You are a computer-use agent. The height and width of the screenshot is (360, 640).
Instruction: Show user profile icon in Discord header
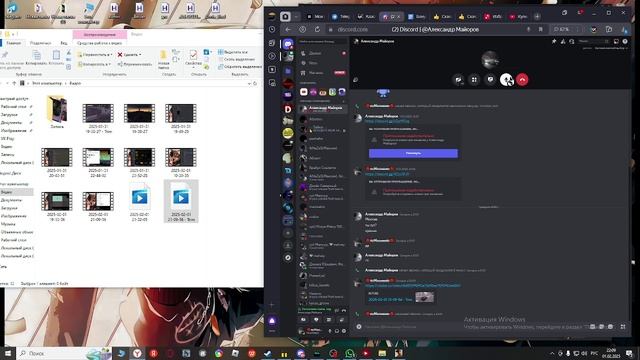(x=572, y=41)
